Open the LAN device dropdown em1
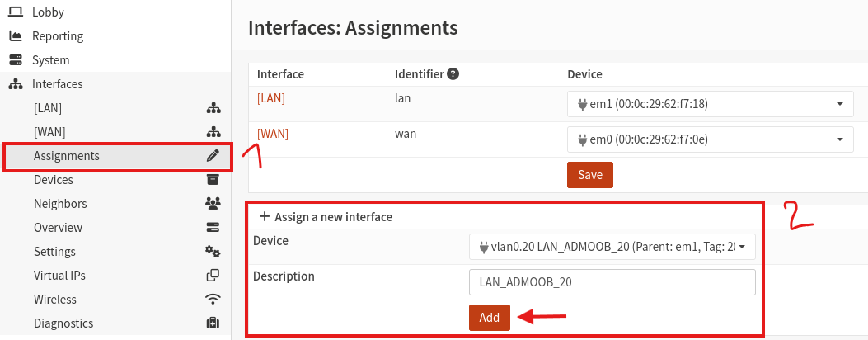This screenshot has height=340, width=868. coord(711,103)
